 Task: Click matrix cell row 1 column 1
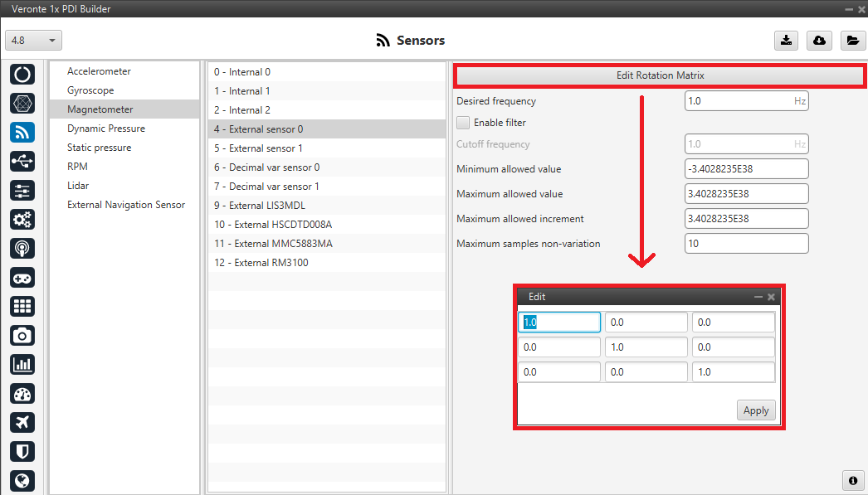(559, 323)
